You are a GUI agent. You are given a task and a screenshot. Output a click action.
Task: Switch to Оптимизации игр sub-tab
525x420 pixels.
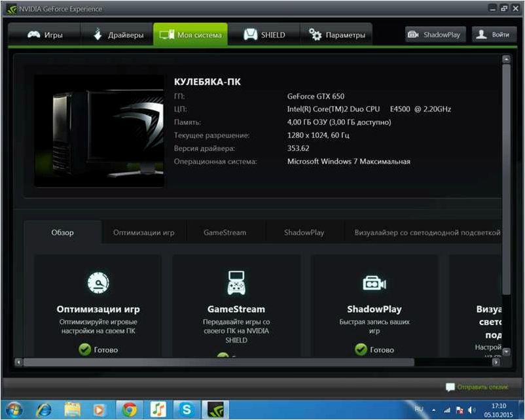(143, 232)
